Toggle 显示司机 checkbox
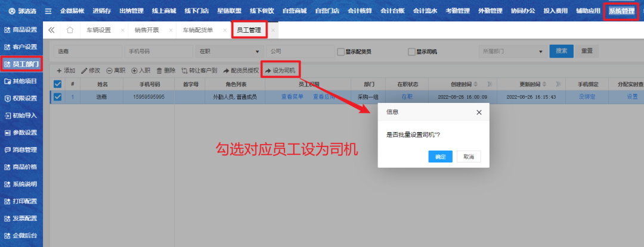This screenshot has width=644, height=247. [x=411, y=52]
